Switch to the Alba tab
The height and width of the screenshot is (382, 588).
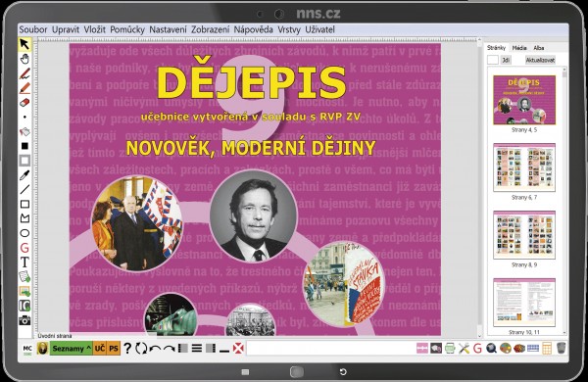[x=539, y=48]
